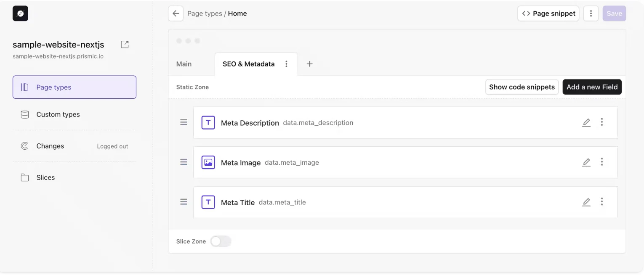This screenshot has width=644, height=275.
Task: Open the repository in a new tab via external link icon
Action: (125, 44)
